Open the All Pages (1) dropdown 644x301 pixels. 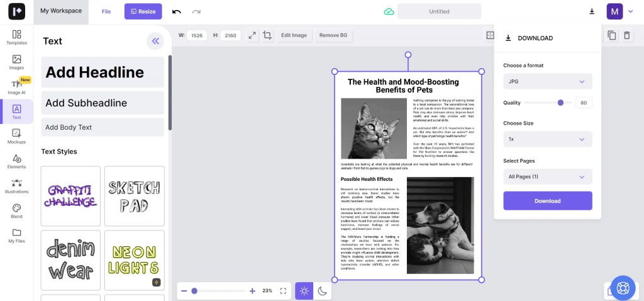pos(548,177)
